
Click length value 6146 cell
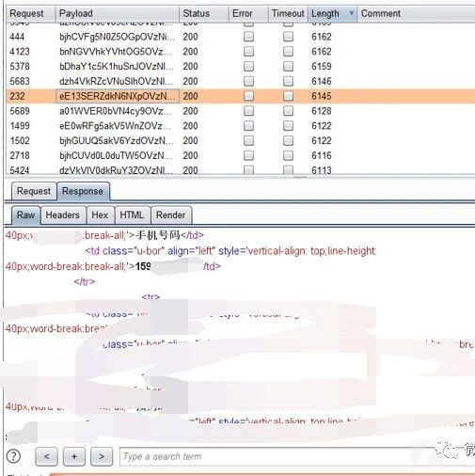pyautogui.click(x=322, y=81)
